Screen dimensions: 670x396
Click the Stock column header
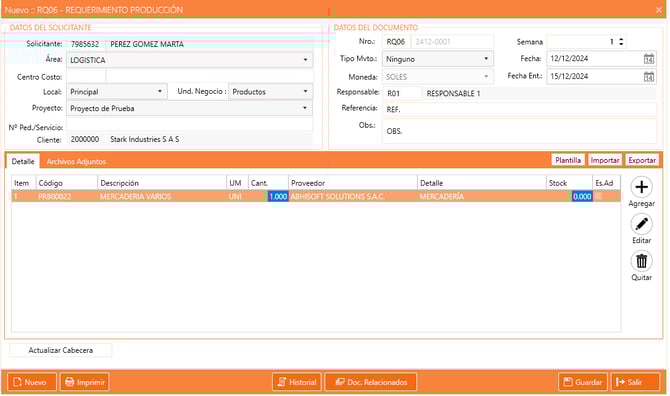coord(569,183)
